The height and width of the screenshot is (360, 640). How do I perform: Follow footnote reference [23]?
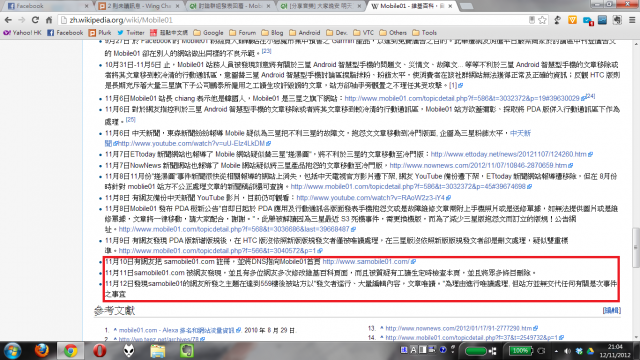point(267,51)
